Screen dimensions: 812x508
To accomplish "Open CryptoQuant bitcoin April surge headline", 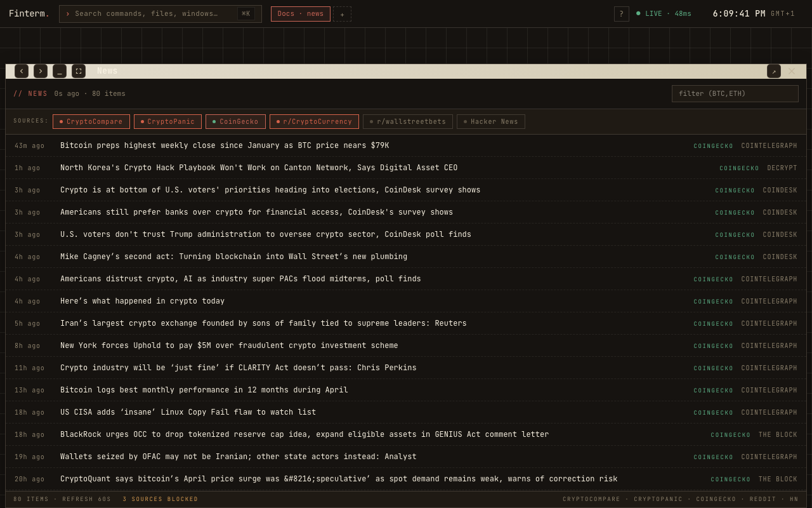I will point(339,479).
